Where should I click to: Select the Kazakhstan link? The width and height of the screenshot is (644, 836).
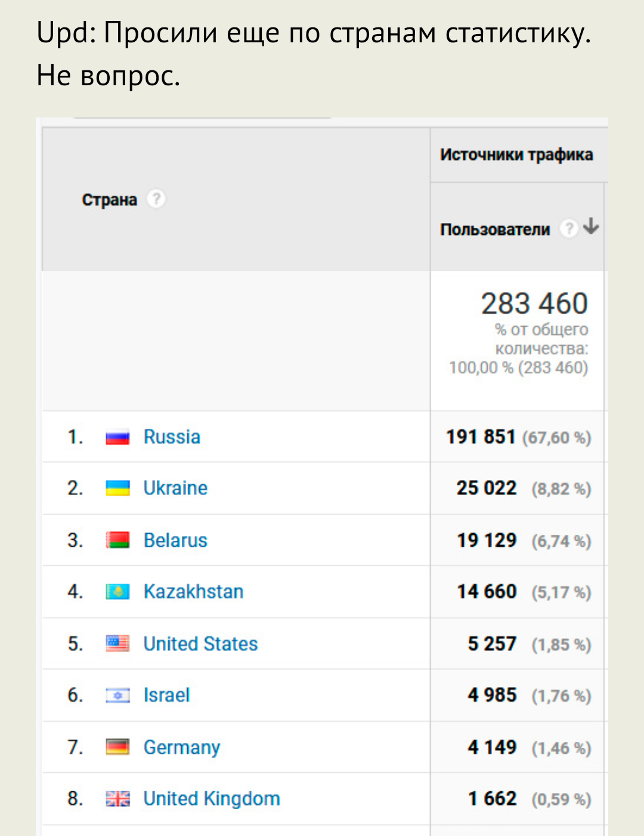pos(193,592)
